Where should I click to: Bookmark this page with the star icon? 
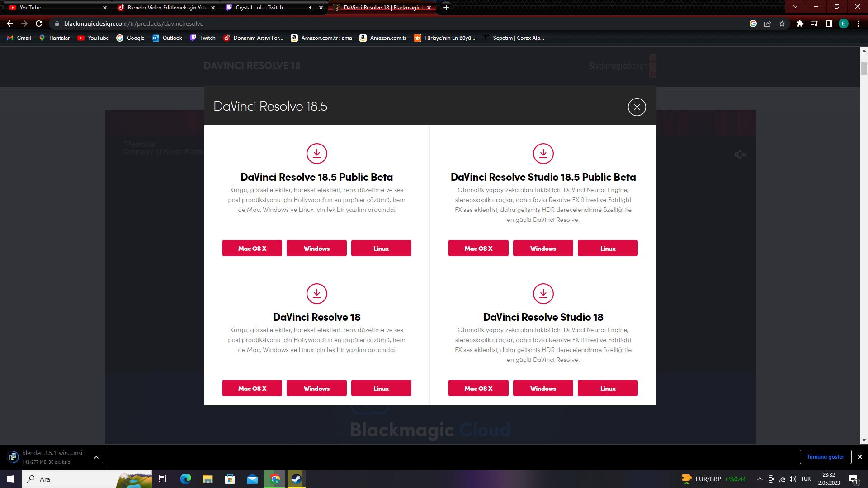tap(782, 23)
